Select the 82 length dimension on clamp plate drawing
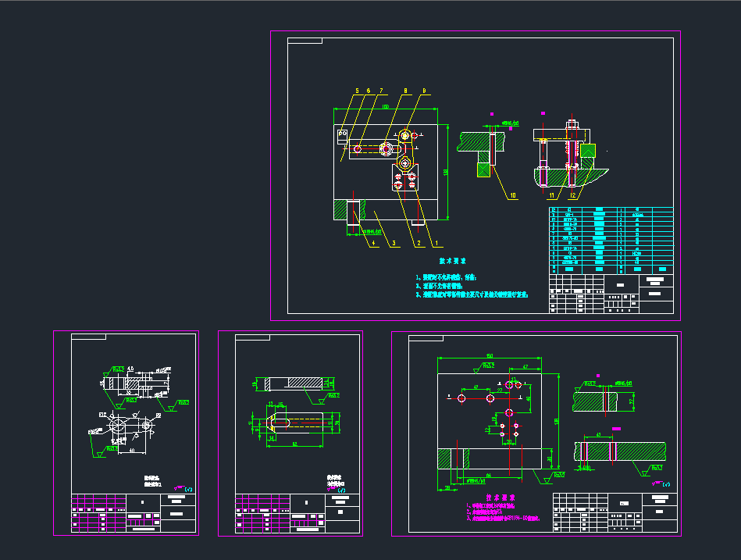Viewport: 741px width, 560px height. click(x=295, y=444)
